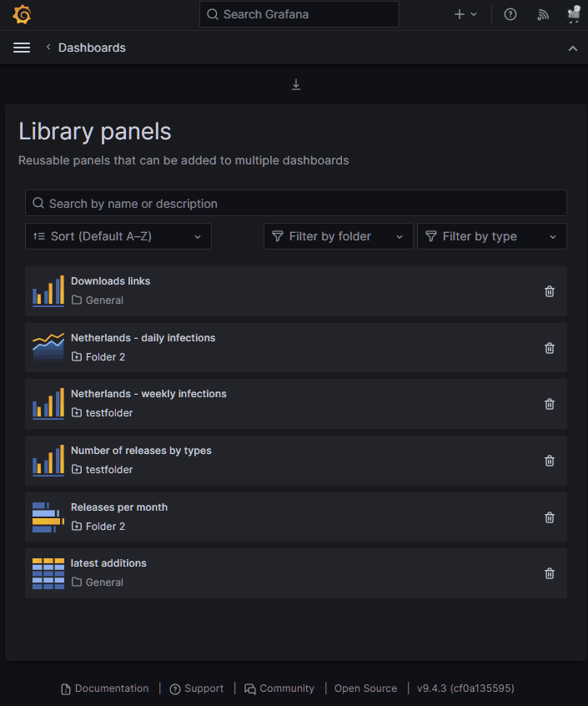Open the Help icon in the top bar
Screen dimensions: 588x706
coord(510,14)
